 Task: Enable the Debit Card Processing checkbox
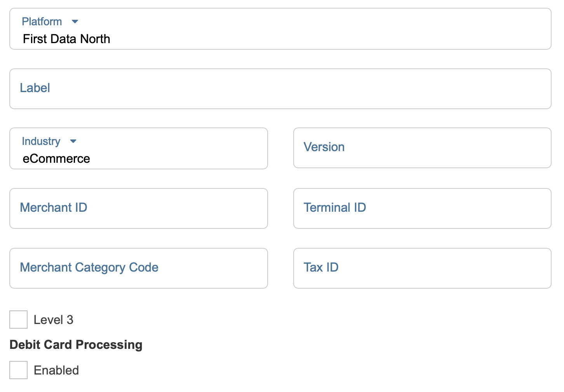[x=19, y=370]
